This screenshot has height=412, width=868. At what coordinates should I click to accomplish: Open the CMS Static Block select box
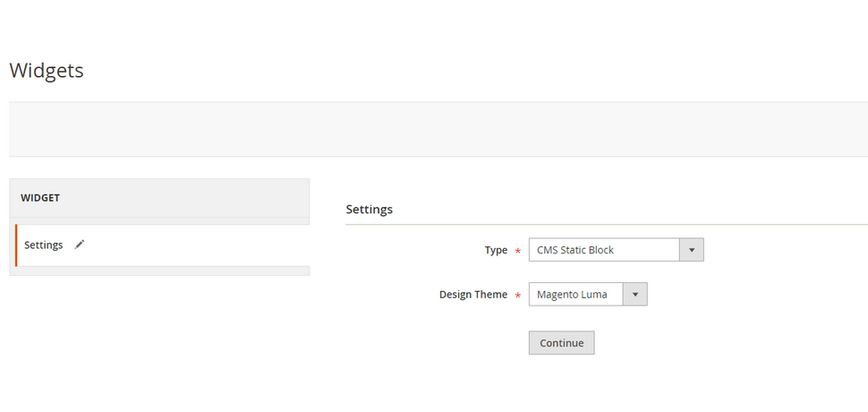(617, 250)
